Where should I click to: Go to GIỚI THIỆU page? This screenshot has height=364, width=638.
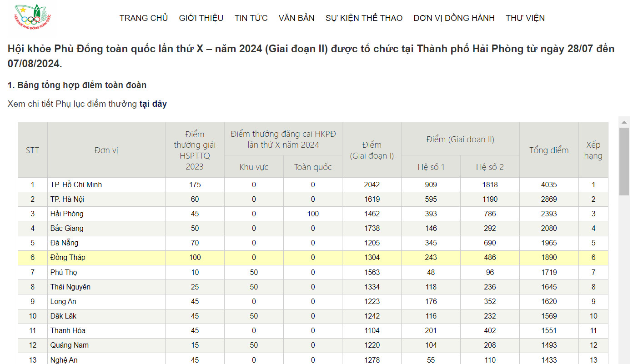pyautogui.click(x=201, y=18)
